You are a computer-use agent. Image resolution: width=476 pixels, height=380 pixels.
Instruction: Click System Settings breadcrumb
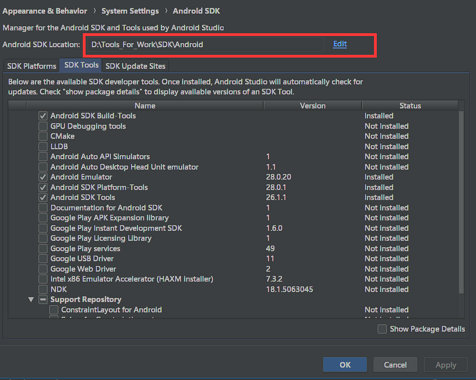[x=130, y=11]
